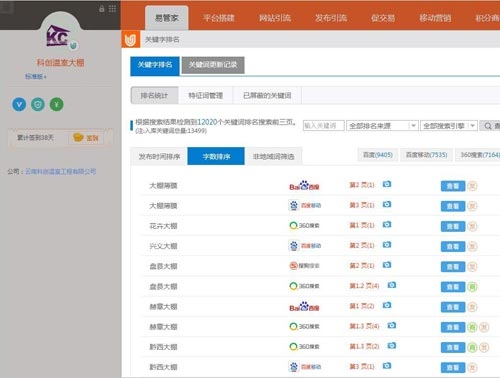Click the KC company logo avatar
This screenshot has width=500, height=378.
tap(58, 36)
